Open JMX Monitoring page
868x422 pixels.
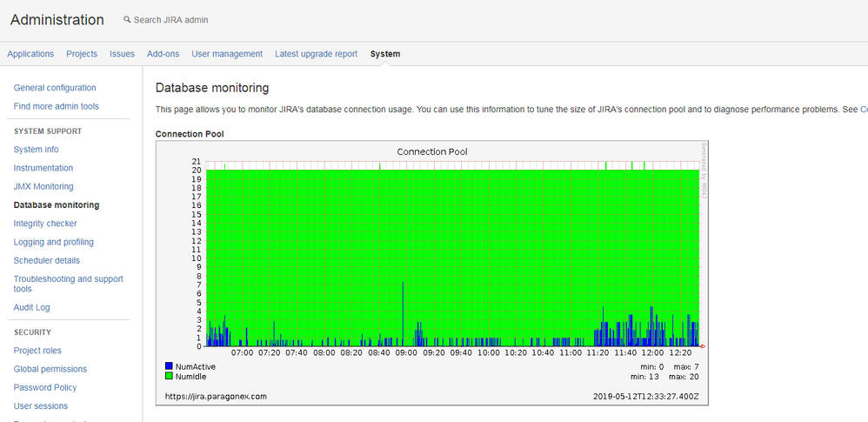43,186
